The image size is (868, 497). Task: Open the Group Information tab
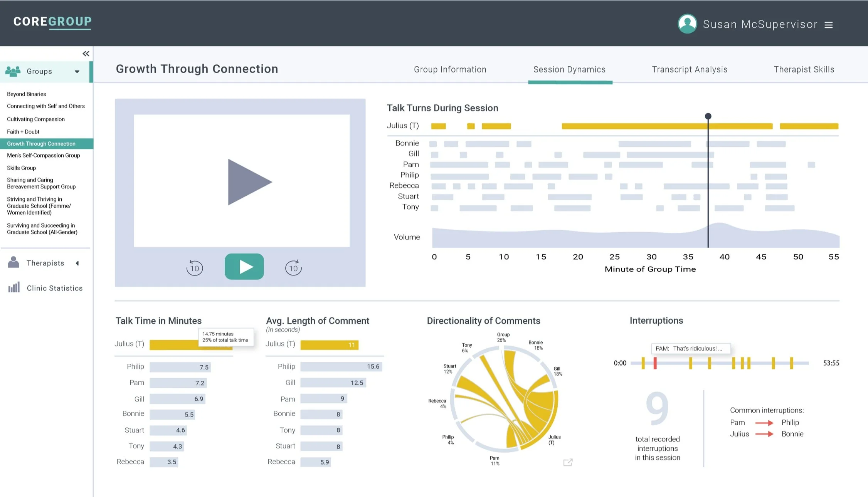click(450, 69)
